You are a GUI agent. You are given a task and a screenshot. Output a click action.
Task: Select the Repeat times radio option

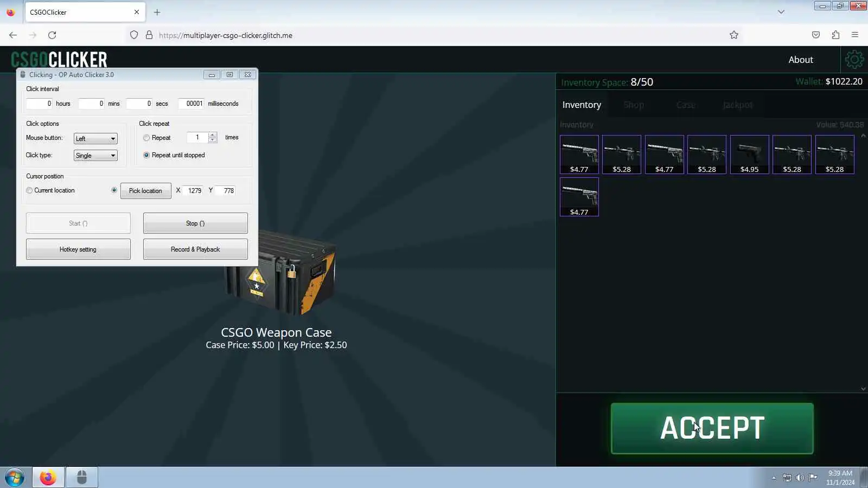146,138
